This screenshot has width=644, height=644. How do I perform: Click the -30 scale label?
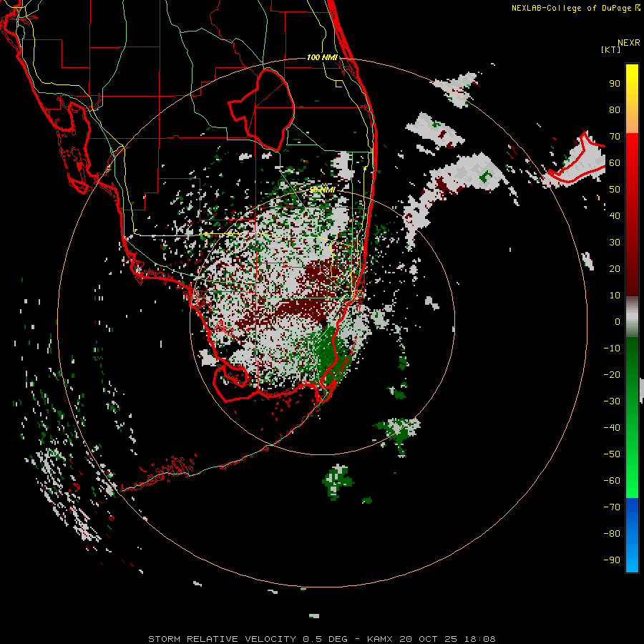point(612,401)
